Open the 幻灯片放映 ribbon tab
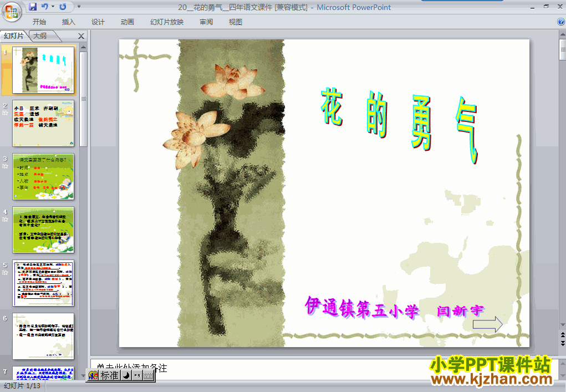Viewport: 566px width, 392px height. pyautogui.click(x=167, y=22)
